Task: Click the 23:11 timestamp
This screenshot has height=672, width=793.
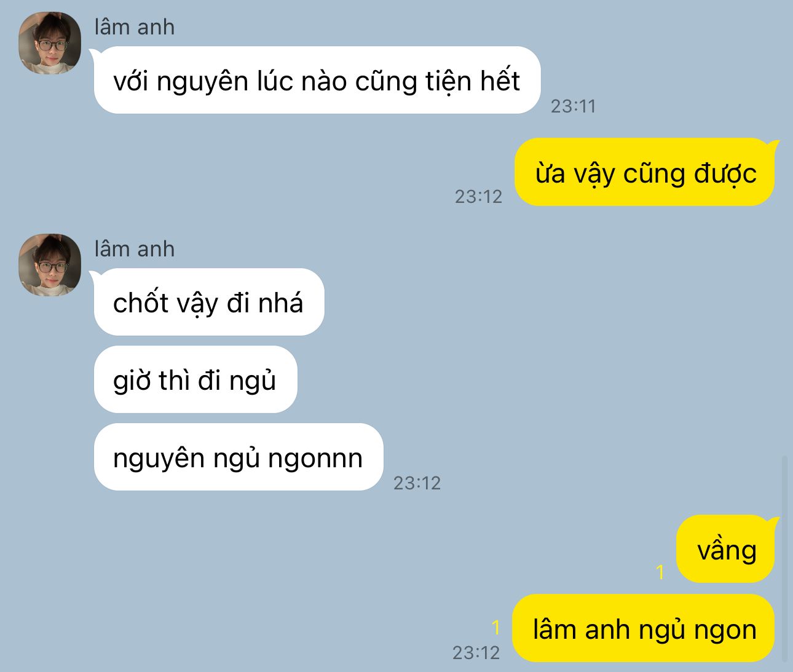Action: coord(573,106)
